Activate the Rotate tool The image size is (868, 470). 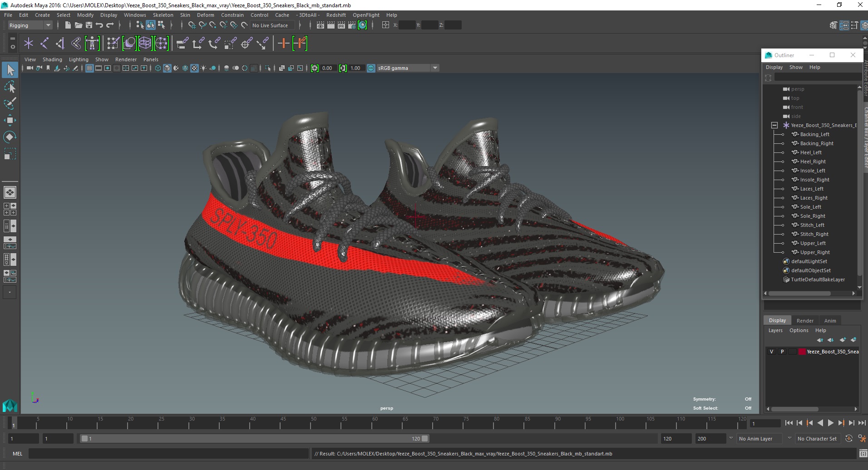(10, 137)
